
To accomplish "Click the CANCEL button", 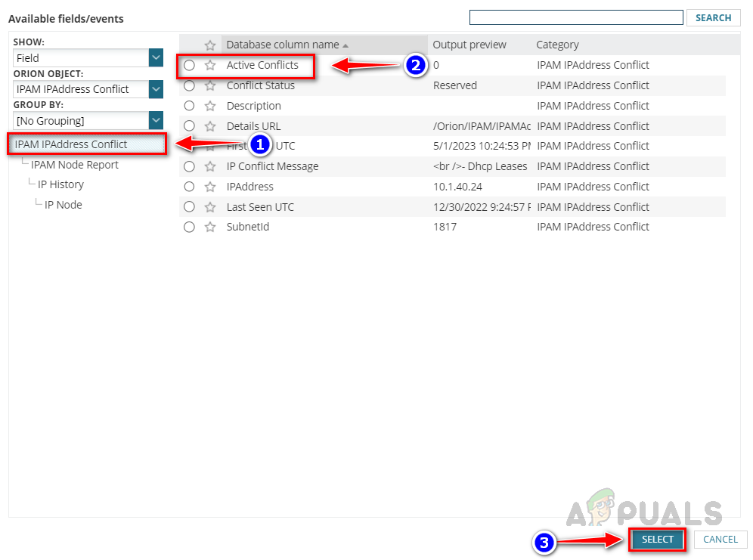I will [x=720, y=540].
